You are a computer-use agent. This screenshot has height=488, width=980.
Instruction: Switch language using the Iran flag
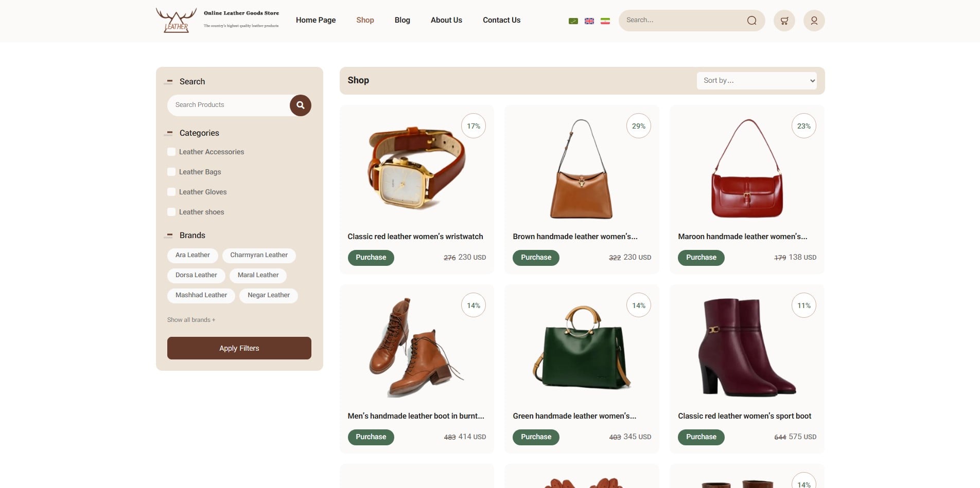(x=605, y=21)
